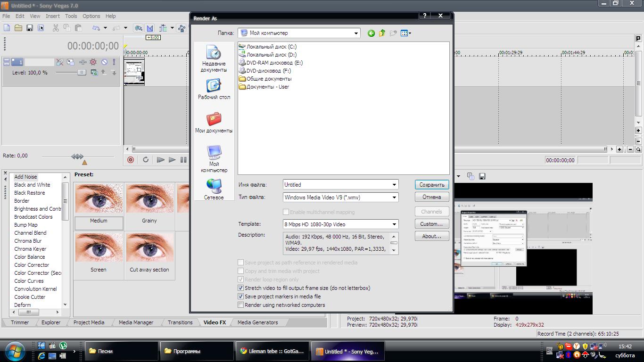Open the Undo history dropdown arrow
The image size is (644, 362).
coord(105,28)
